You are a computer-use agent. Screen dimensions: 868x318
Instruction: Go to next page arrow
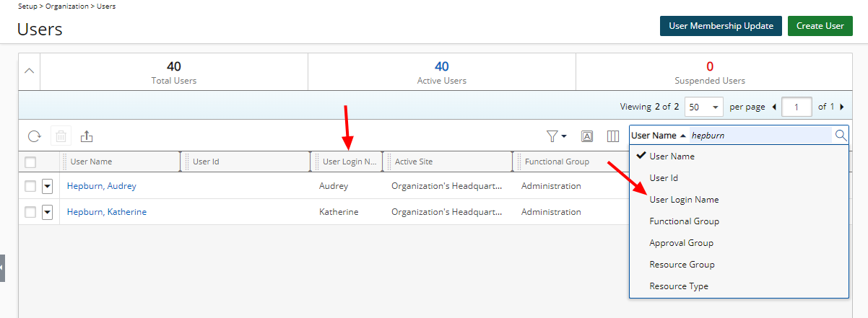841,107
